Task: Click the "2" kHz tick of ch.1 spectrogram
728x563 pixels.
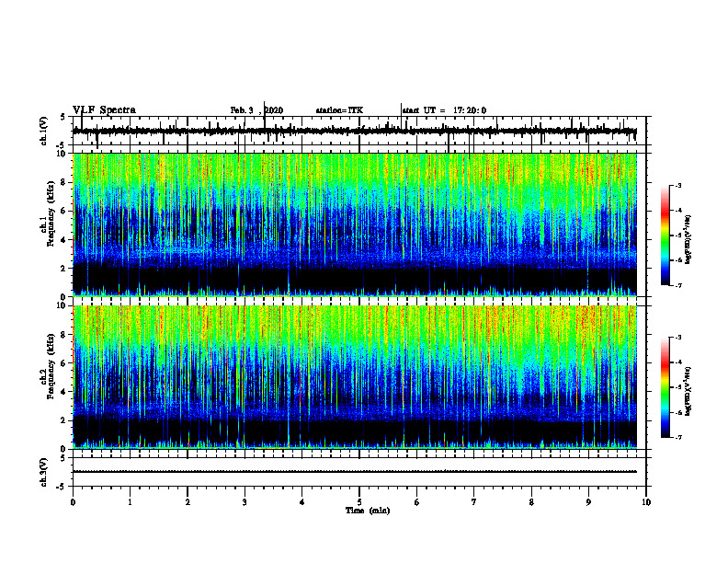Action: click(63, 269)
